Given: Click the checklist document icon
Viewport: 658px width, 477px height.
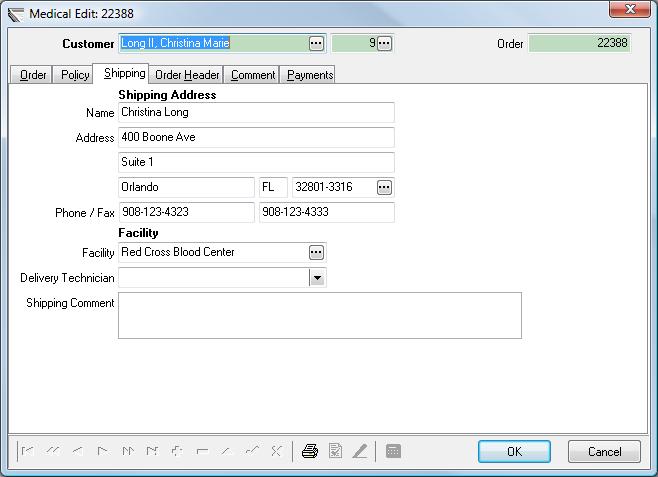Looking at the screenshot, I should [x=335, y=451].
